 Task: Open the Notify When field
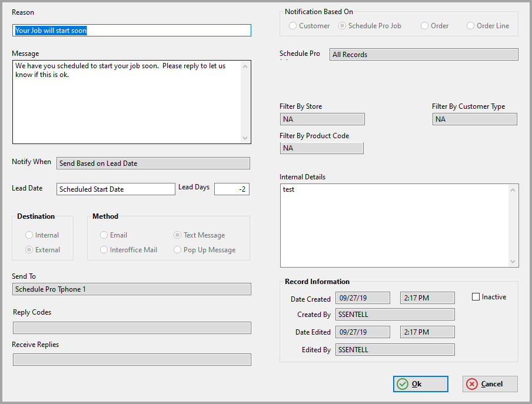point(153,163)
